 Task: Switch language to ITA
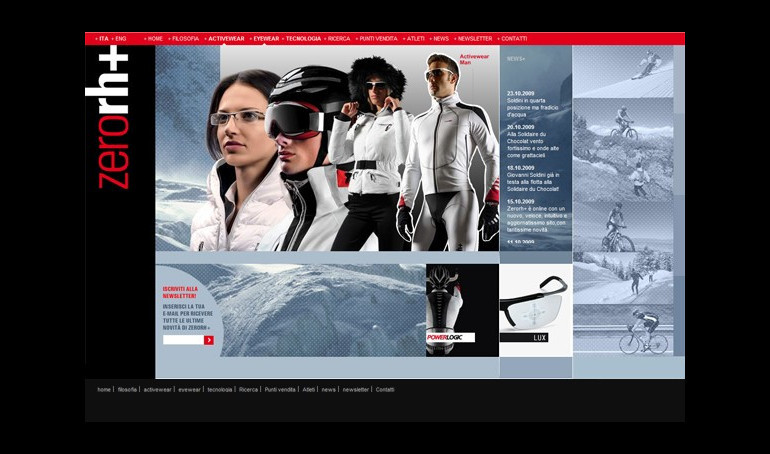point(103,39)
